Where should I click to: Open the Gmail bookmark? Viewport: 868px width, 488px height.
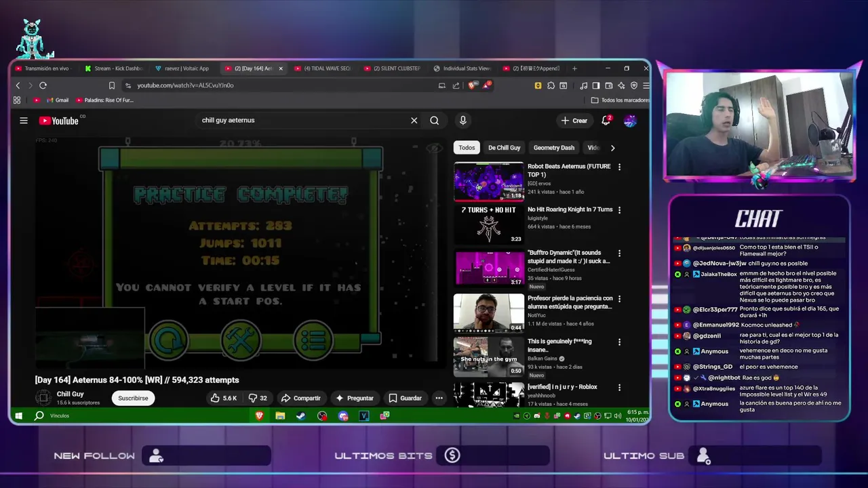[58, 100]
